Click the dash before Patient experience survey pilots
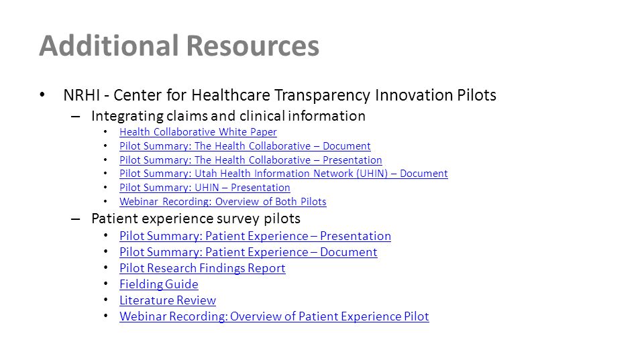 tap(76, 219)
